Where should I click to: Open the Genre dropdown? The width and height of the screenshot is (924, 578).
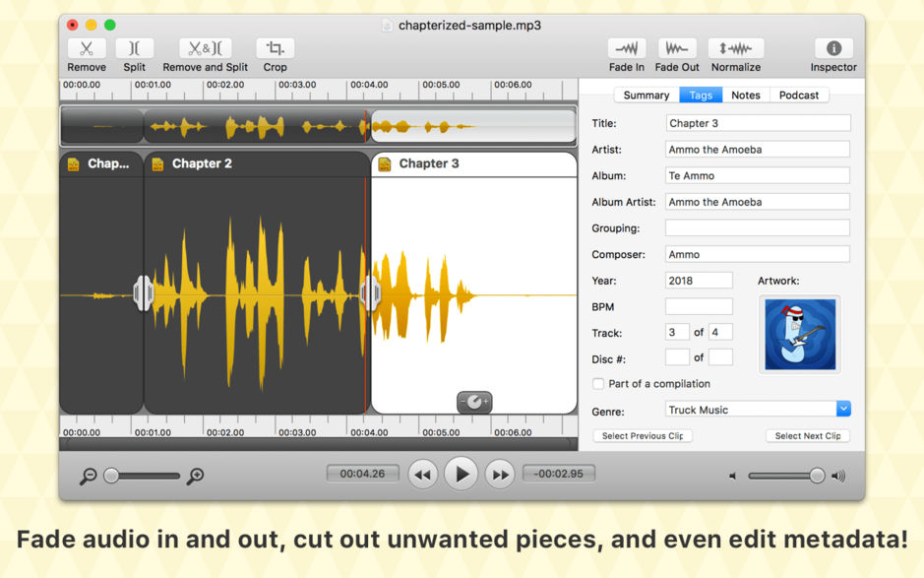pos(843,410)
